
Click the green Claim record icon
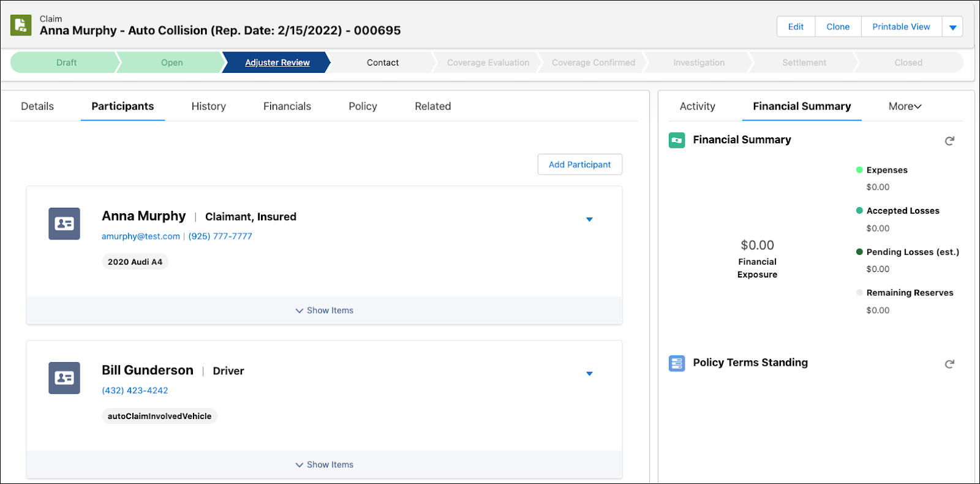pos(21,25)
